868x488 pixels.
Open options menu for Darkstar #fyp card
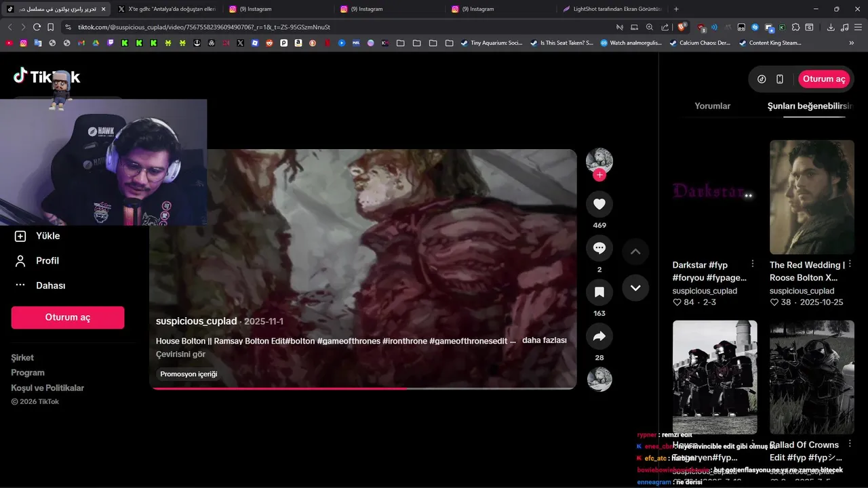click(753, 264)
